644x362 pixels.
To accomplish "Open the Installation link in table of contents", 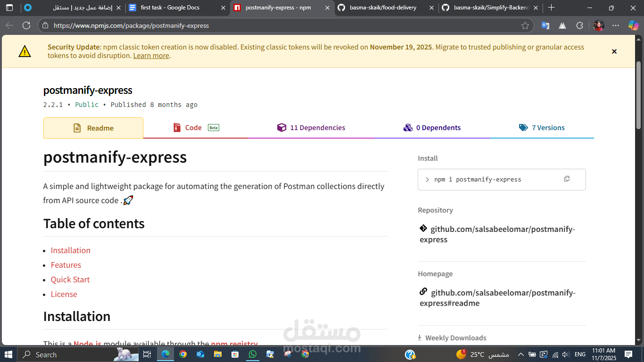I will click(x=70, y=250).
